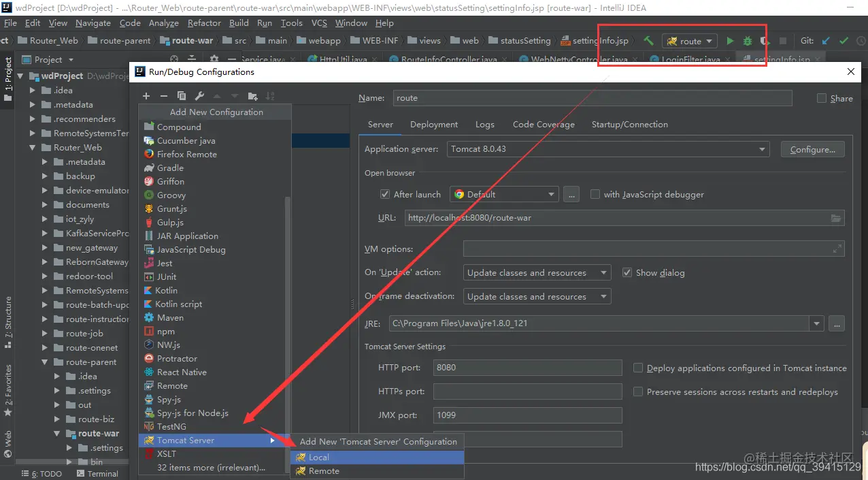Run with coverage shield icon
Screen dimensions: 868x480
pos(765,41)
